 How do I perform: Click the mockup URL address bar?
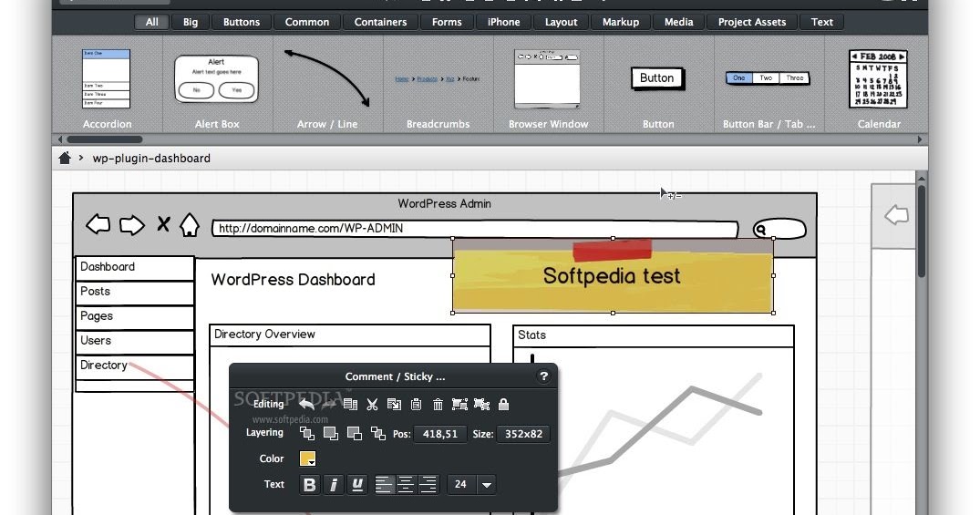coord(475,229)
